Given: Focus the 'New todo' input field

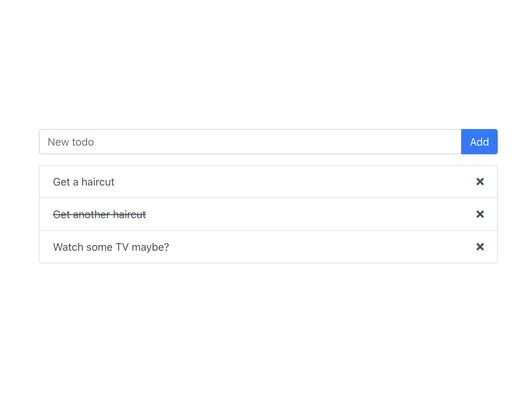Looking at the screenshot, I should [x=233, y=142].
